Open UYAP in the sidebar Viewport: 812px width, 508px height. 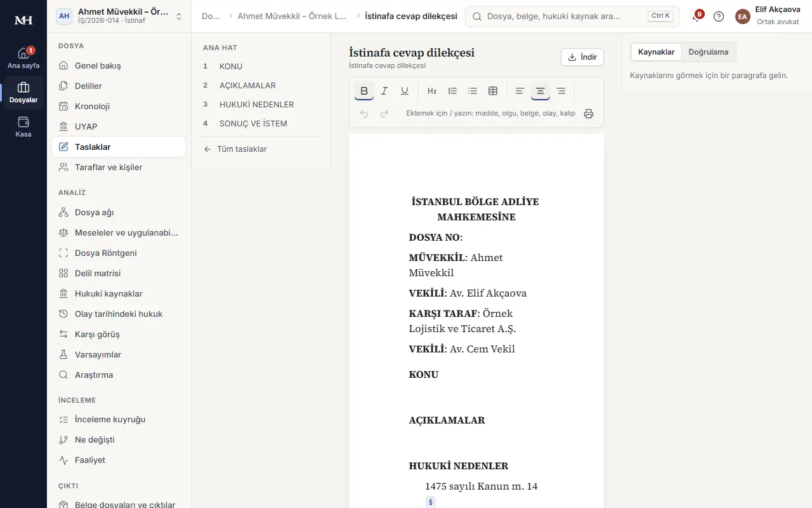click(119, 126)
